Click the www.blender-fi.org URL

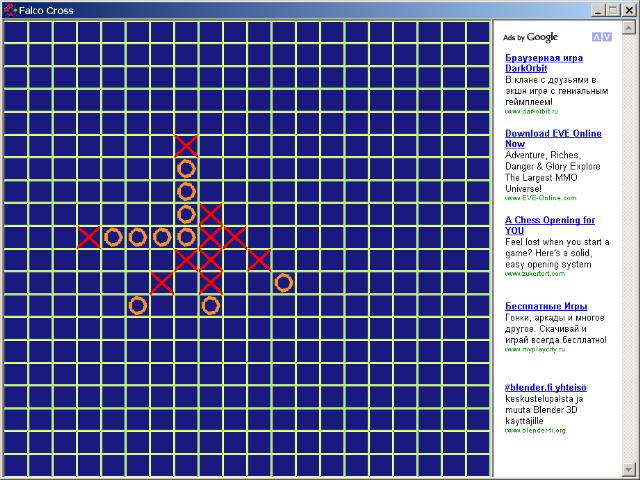pos(535,430)
